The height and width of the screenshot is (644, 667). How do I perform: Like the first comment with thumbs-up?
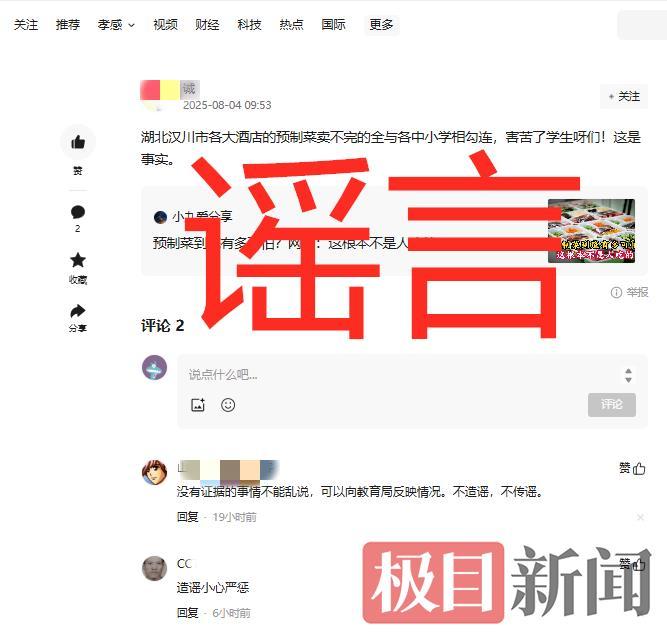(638, 469)
